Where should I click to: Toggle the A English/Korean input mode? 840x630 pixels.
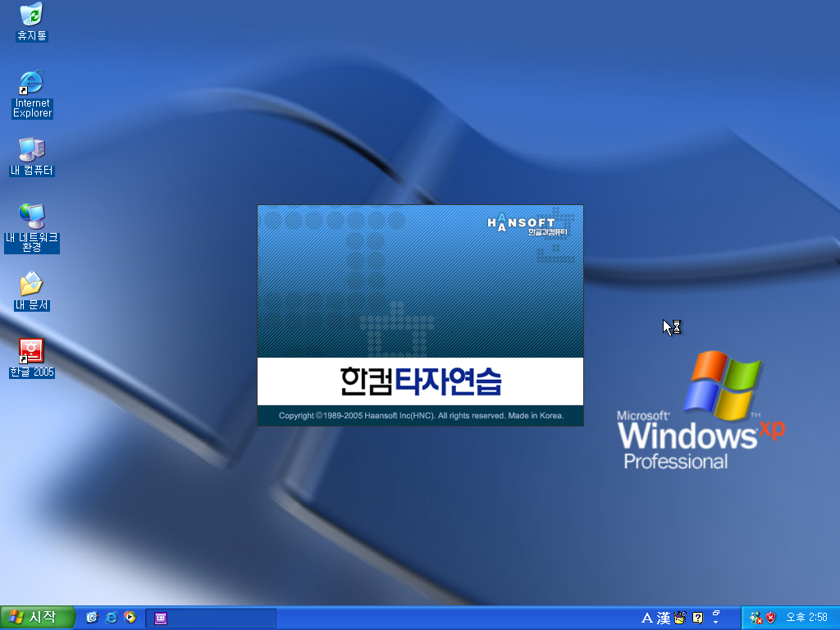pyautogui.click(x=646, y=619)
